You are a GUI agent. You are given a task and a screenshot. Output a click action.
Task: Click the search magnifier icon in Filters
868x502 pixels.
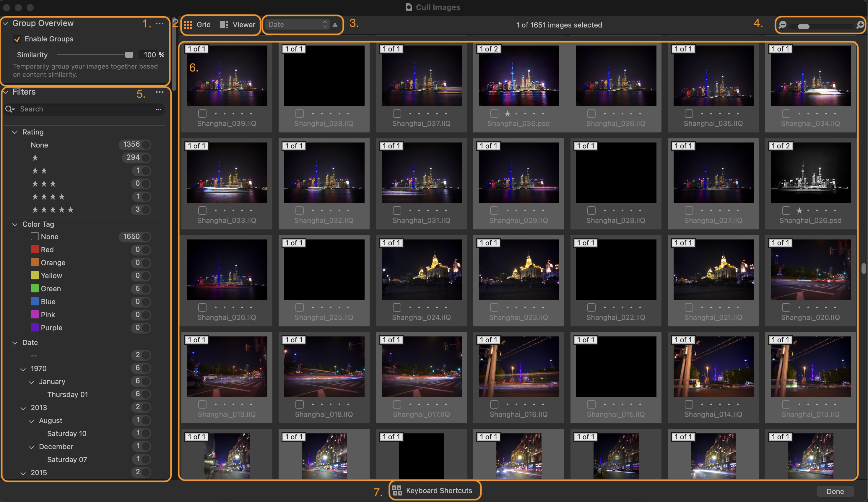coord(10,109)
